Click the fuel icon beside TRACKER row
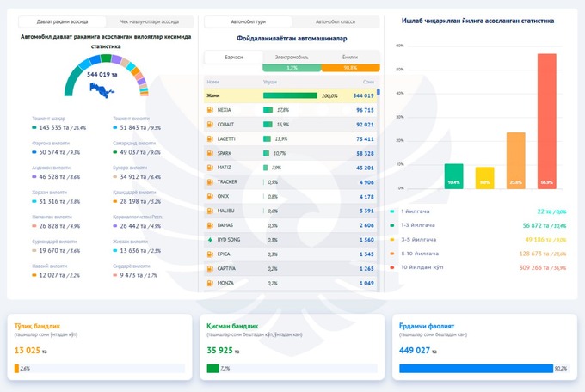 pyautogui.click(x=210, y=182)
